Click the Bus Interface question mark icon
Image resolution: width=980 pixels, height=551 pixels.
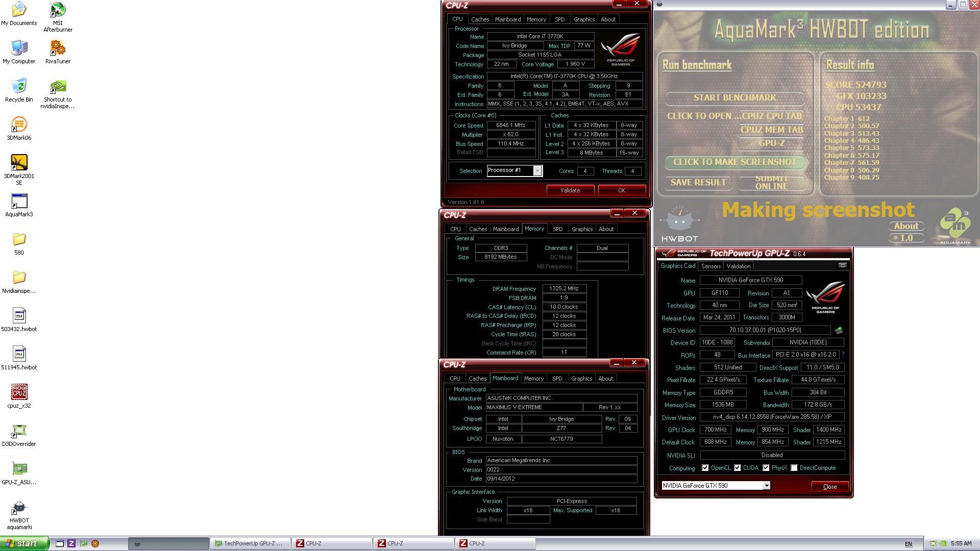coord(843,355)
